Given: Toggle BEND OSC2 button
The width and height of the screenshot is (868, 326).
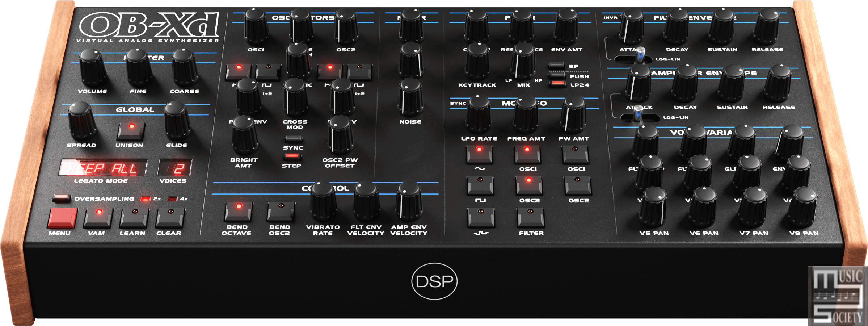Looking at the screenshot, I should pos(281,212).
